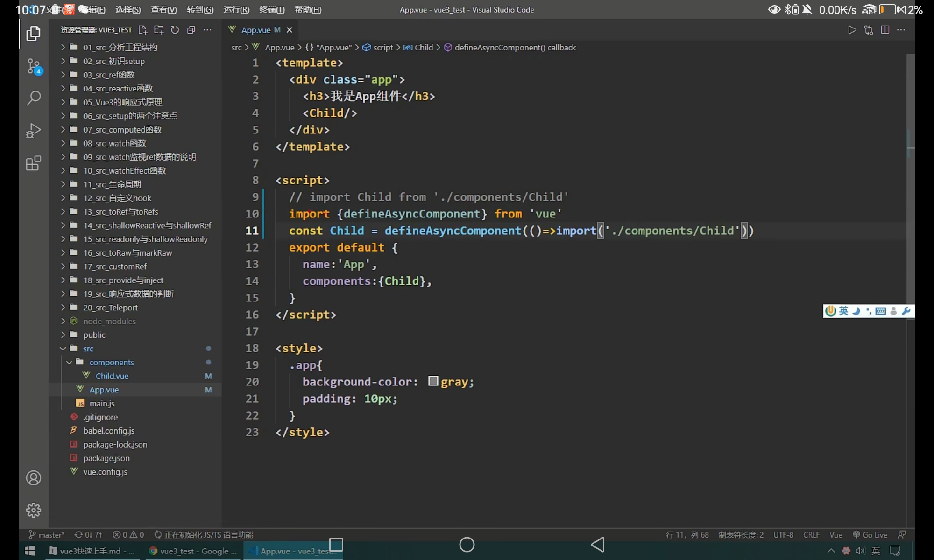Run the code with play icon
Image resolution: width=934 pixels, height=560 pixels.
852,30
